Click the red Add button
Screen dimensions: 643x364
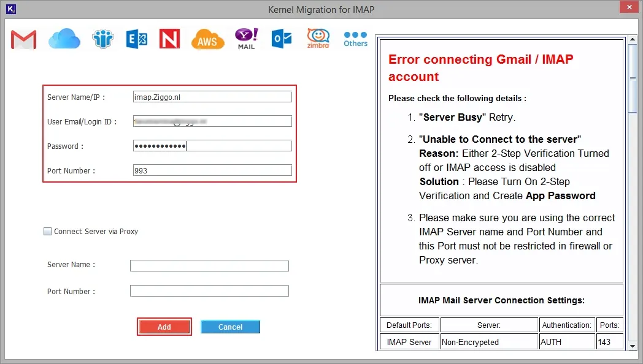(164, 327)
